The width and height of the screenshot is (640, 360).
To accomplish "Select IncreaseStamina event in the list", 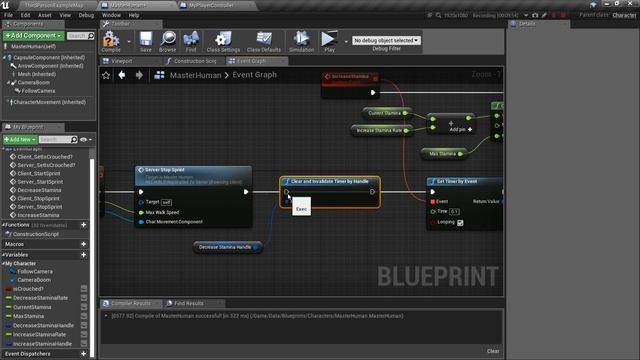I will tap(38, 215).
